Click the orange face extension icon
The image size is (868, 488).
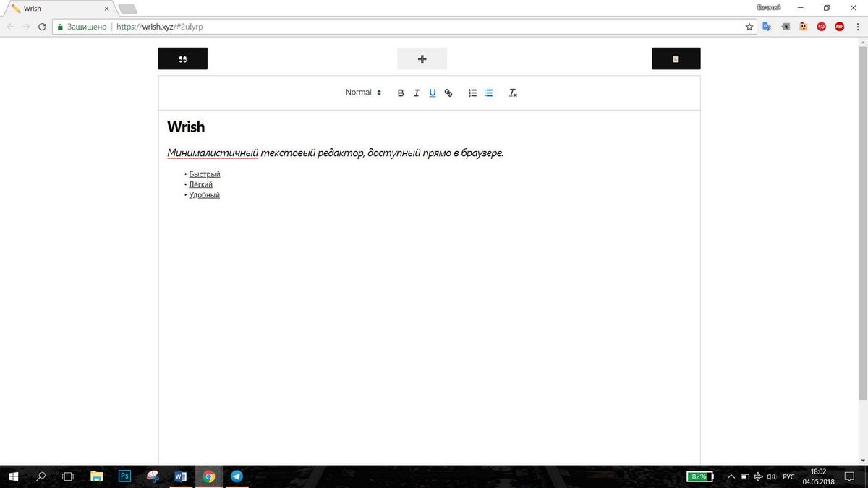click(804, 27)
